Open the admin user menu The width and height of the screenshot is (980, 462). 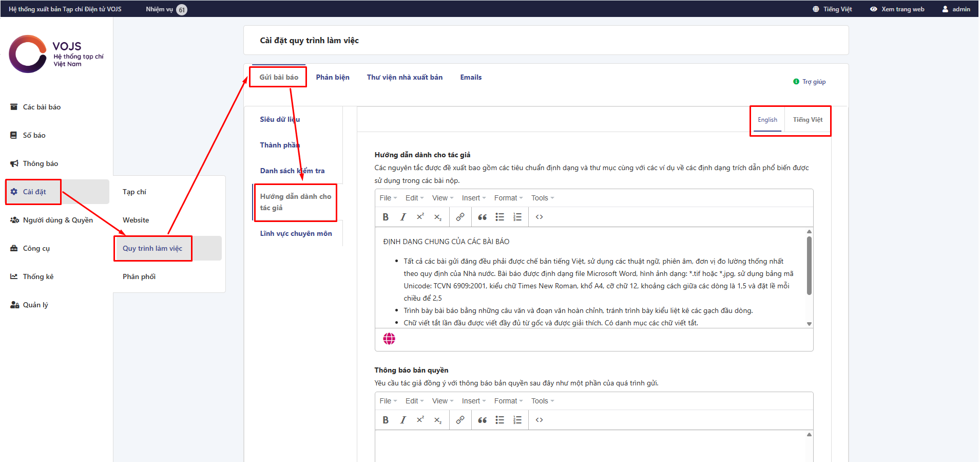956,9
